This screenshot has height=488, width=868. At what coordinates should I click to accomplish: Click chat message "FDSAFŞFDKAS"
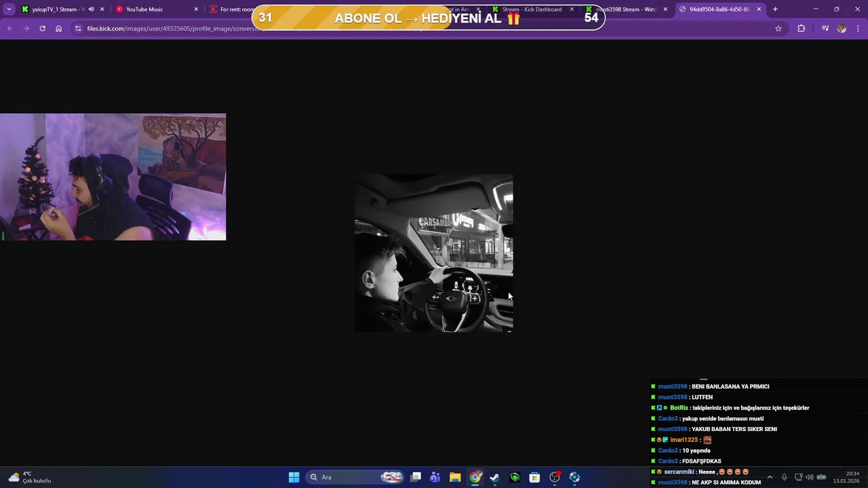pos(702,461)
